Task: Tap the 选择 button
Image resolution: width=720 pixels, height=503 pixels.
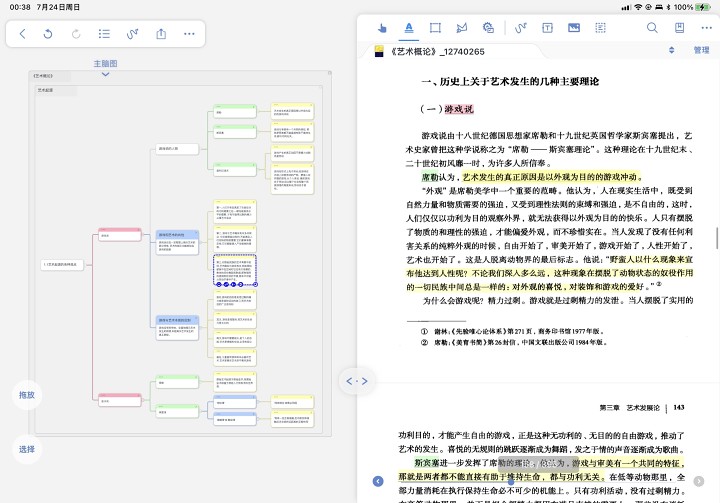Action: click(27, 449)
